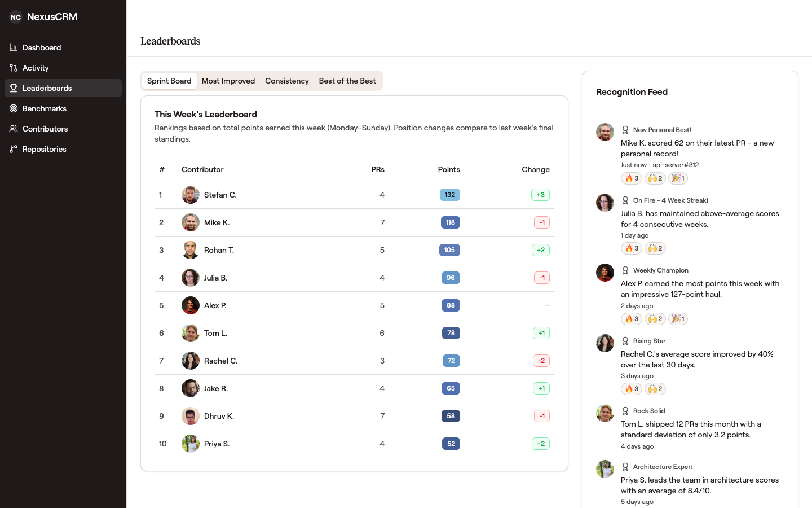
Task: Click contributor name Mike K. in table
Action: coord(217,222)
